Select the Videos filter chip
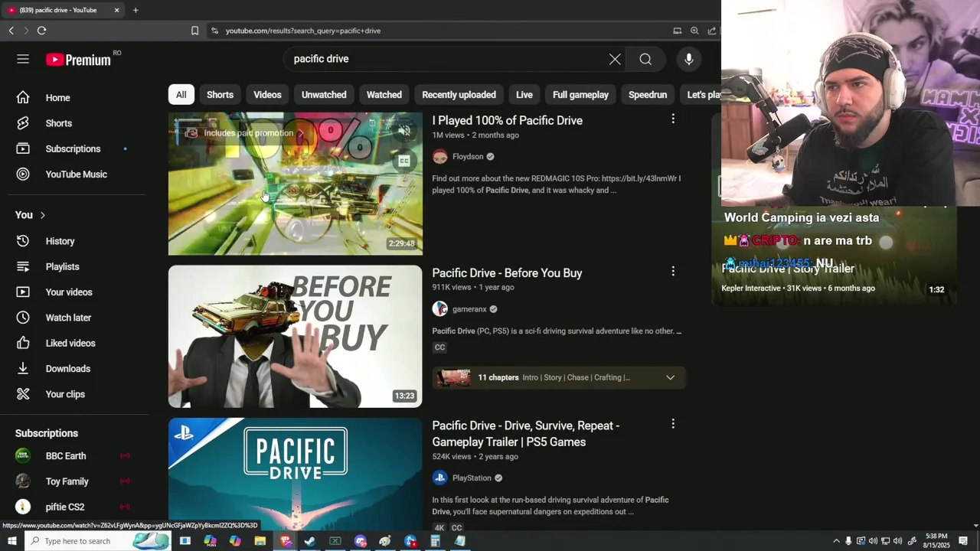Viewport: 980px width, 551px height. tap(267, 95)
